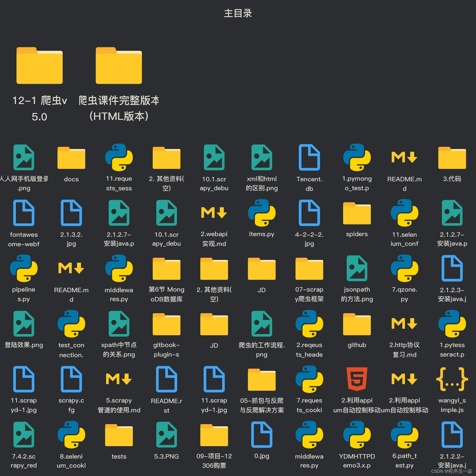
Task: Open markdown file 2.http协议复习.md
Action: 405,324
